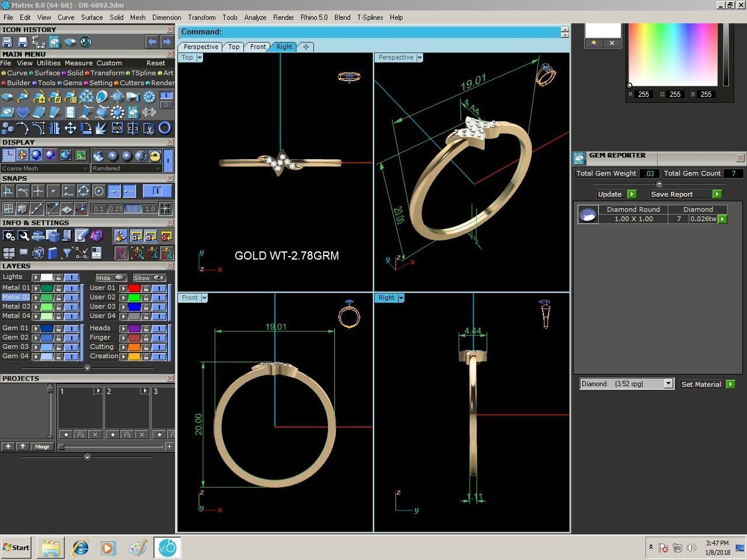
Task: Open Windows Media Player from taskbar
Action: tap(109, 548)
